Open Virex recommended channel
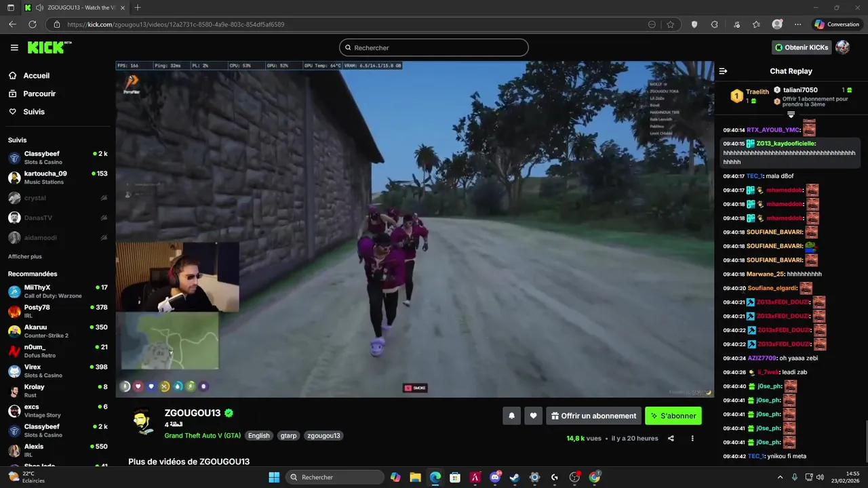 pyautogui.click(x=58, y=371)
